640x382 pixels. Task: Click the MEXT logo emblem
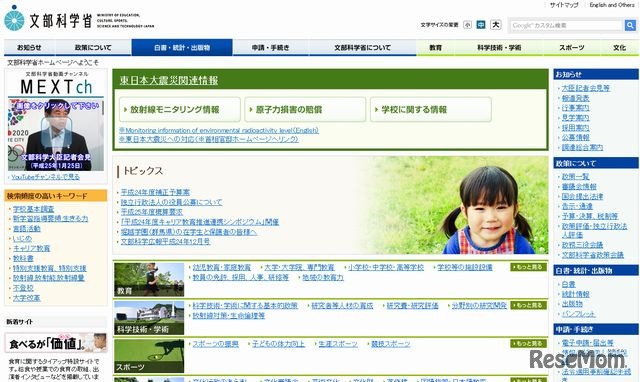pyautogui.click(x=14, y=19)
